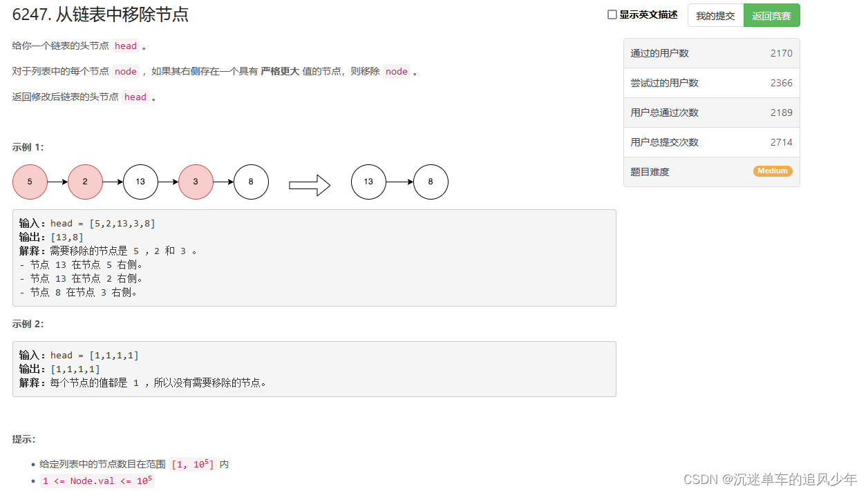This screenshot has width=868, height=493.
Task: Select the highlighted node code token
Action: [x=125, y=71]
